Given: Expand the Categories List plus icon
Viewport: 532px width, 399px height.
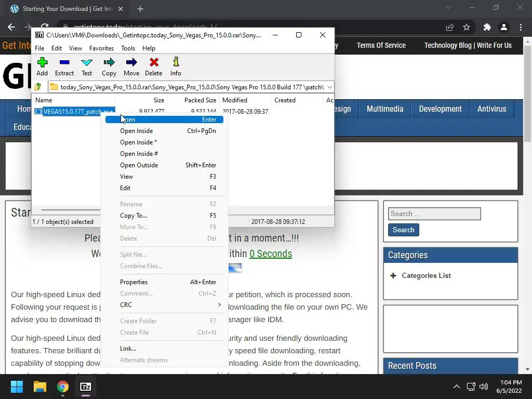Looking at the screenshot, I should click(393, 275).
